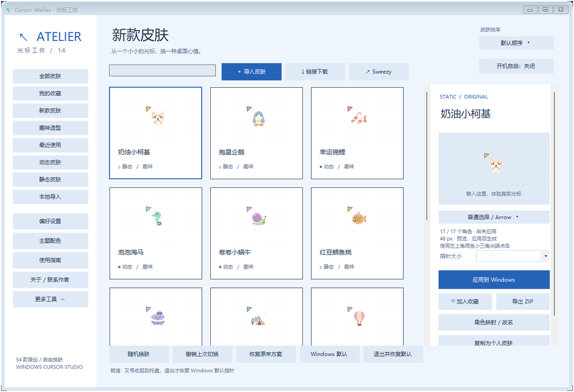Viewport: 574px width, 392px height.
Task: Click 撤销上次切换 button
Action: 202,354
